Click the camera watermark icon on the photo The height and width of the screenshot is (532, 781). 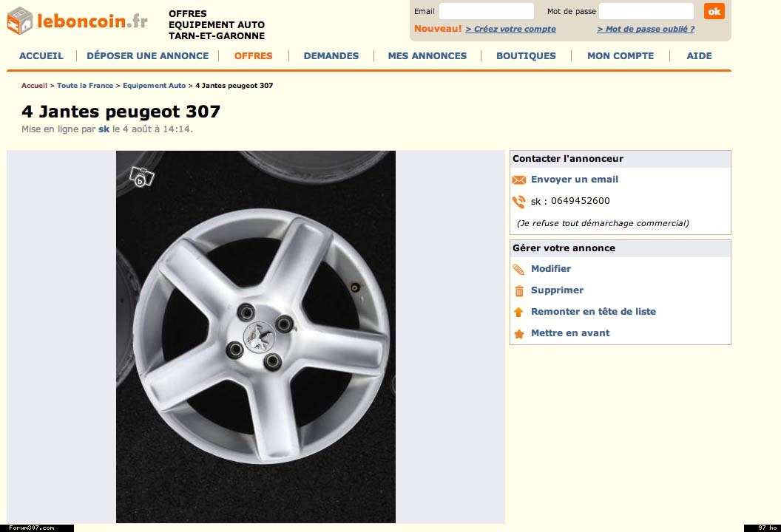coord(141,177)
